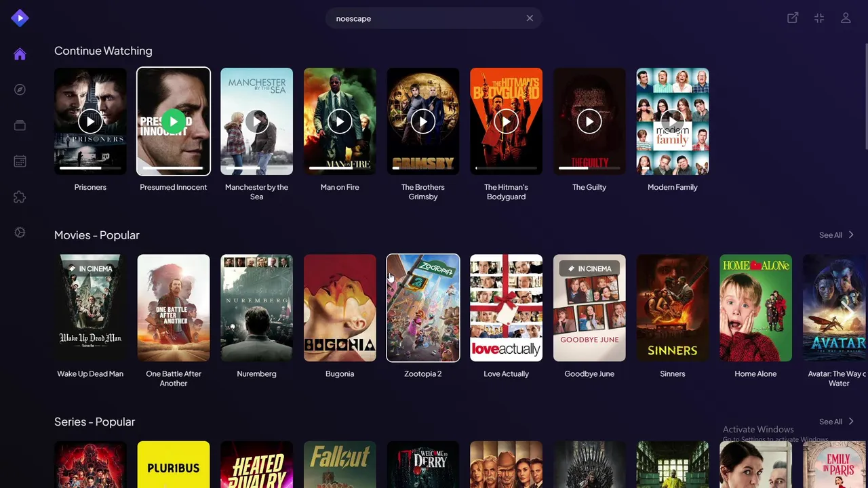Open One Battle After Another poster

(174, 308)
